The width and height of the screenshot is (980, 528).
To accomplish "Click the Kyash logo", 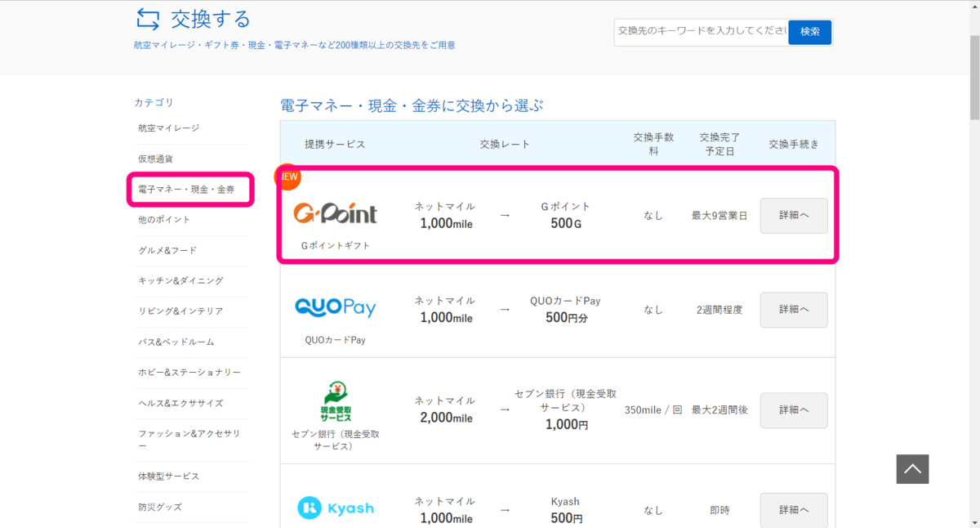I will [335, 508].
